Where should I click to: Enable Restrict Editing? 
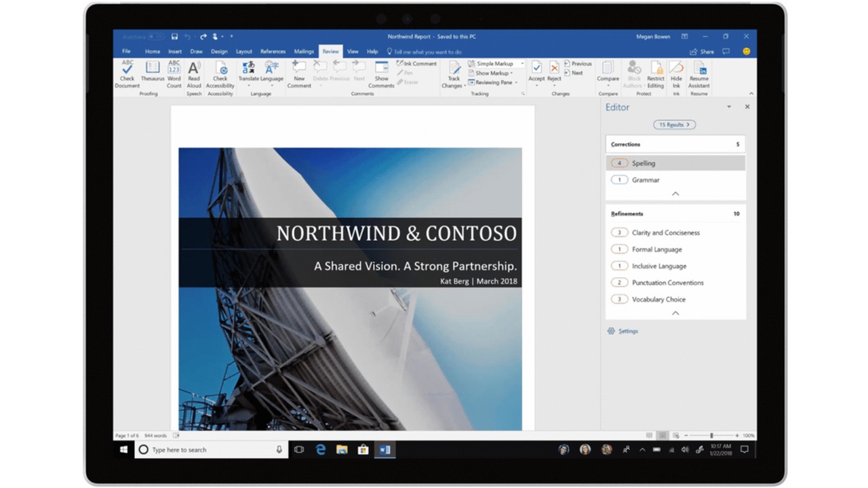point(655,75)
